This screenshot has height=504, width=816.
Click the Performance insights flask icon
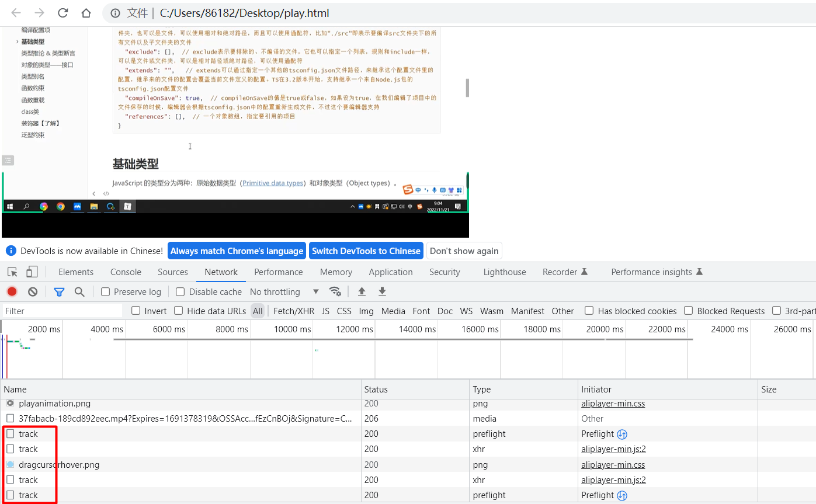pos(699,272)
